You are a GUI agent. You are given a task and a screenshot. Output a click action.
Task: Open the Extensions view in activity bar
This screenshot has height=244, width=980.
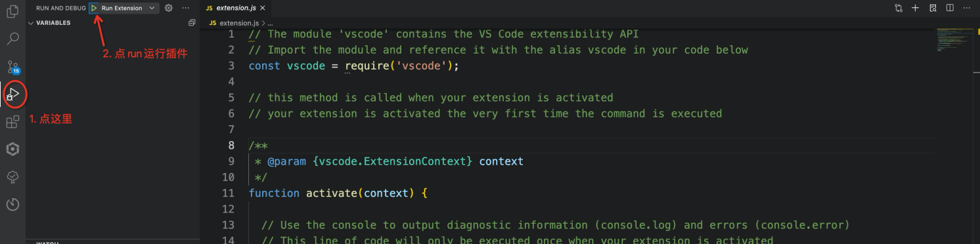[x=12, y=122]
